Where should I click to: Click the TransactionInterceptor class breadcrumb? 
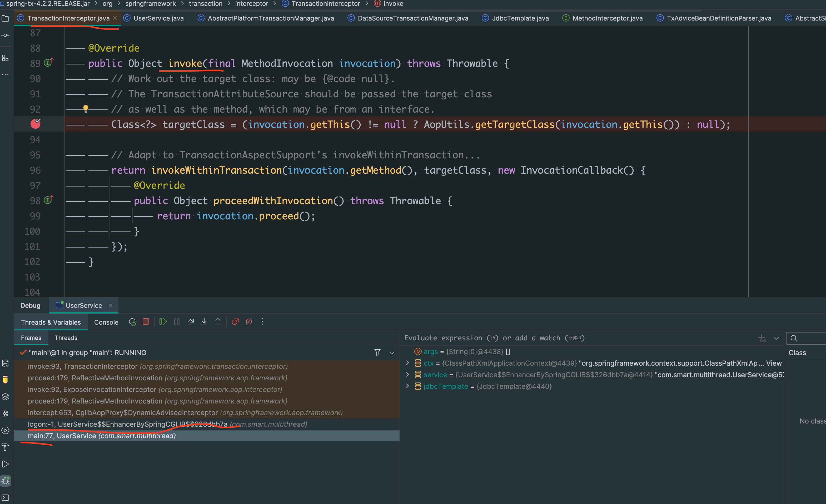pos(321,4)
